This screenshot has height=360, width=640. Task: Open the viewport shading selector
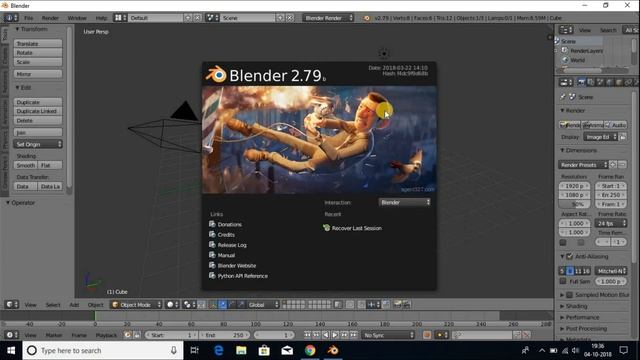click(173, 304)
